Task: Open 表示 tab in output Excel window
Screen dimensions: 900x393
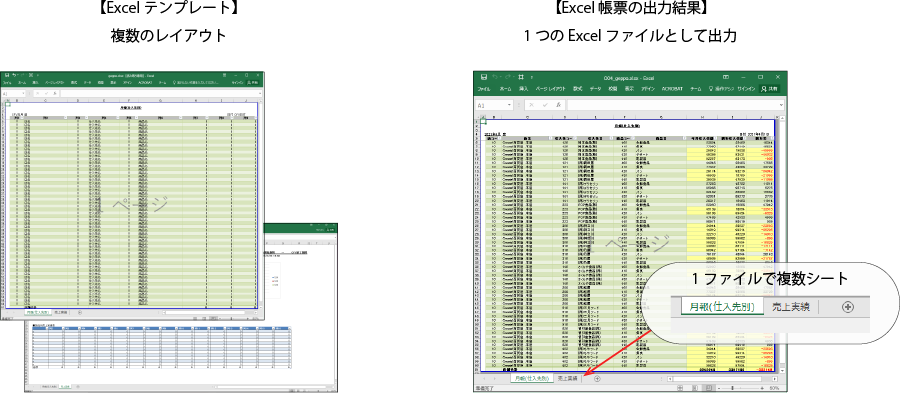Action: pos(629,89)
